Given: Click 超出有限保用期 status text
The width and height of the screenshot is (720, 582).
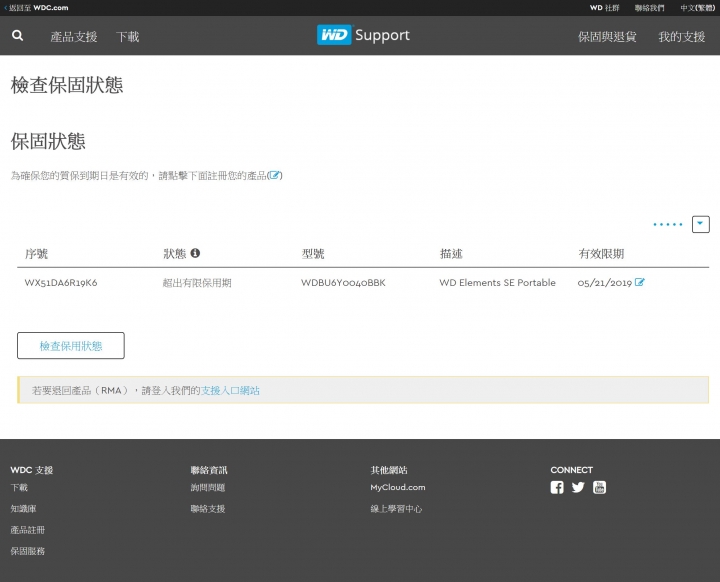Looking at the screenshot, I should coord(197,283).
